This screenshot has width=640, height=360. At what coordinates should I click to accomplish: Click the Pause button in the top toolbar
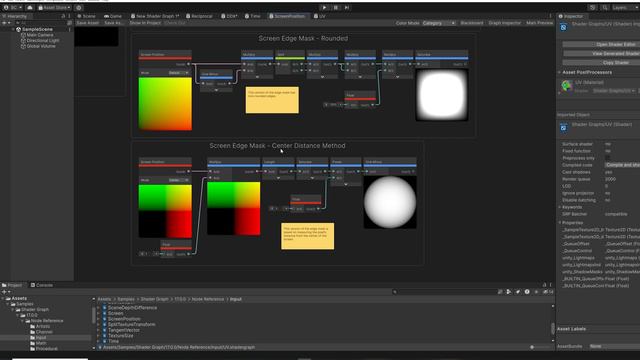pos(336,7)
